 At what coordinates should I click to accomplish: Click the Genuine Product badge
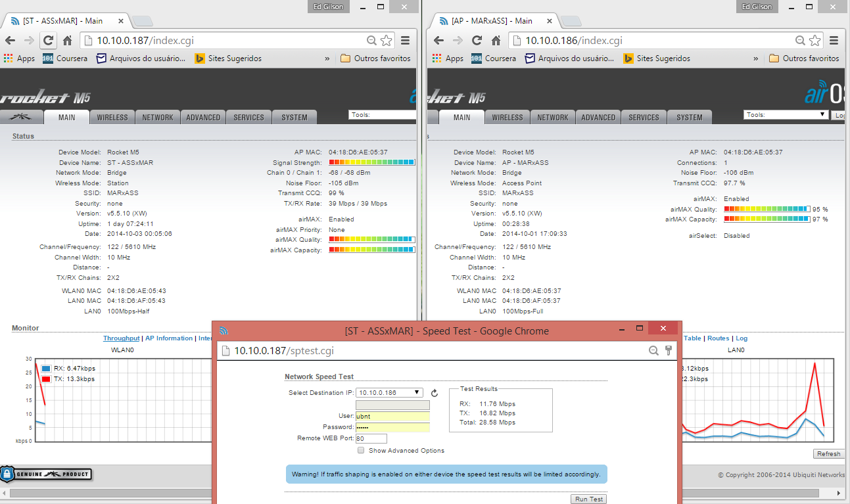46,474
